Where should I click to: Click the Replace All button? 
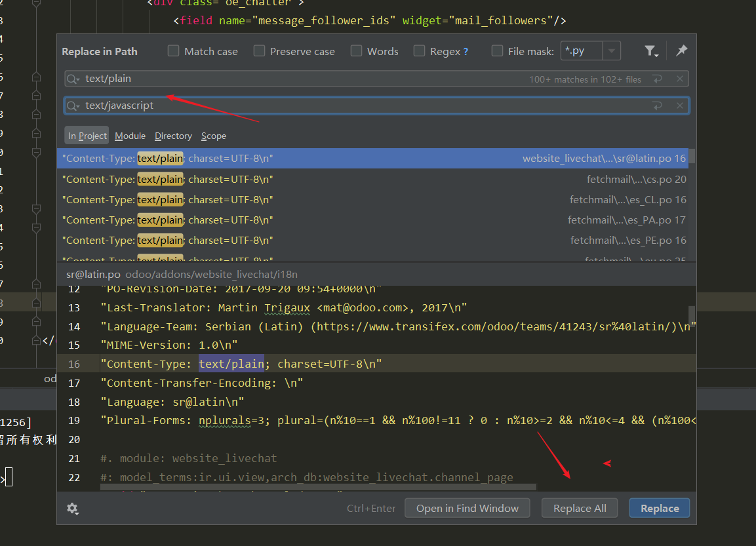(x=580, y=508)
